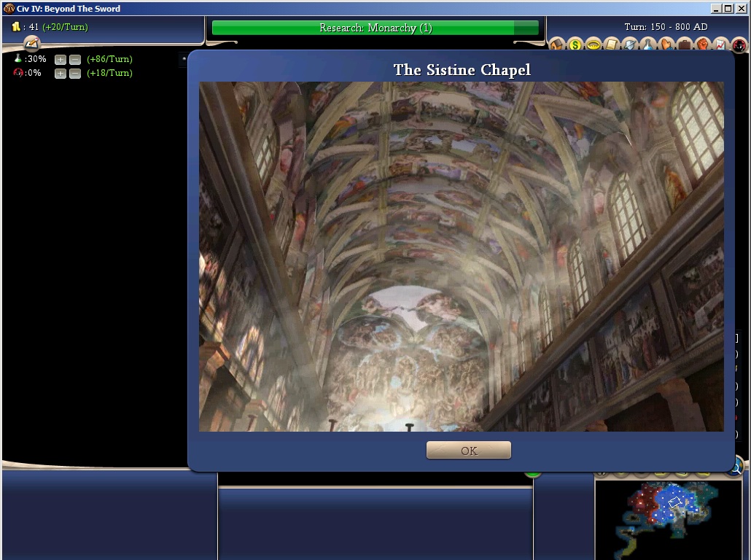Screen dimensions: 751x560
Task: Open the Victory Conditions fist icon
Action: pyautogui.click(x=703, y=45)
